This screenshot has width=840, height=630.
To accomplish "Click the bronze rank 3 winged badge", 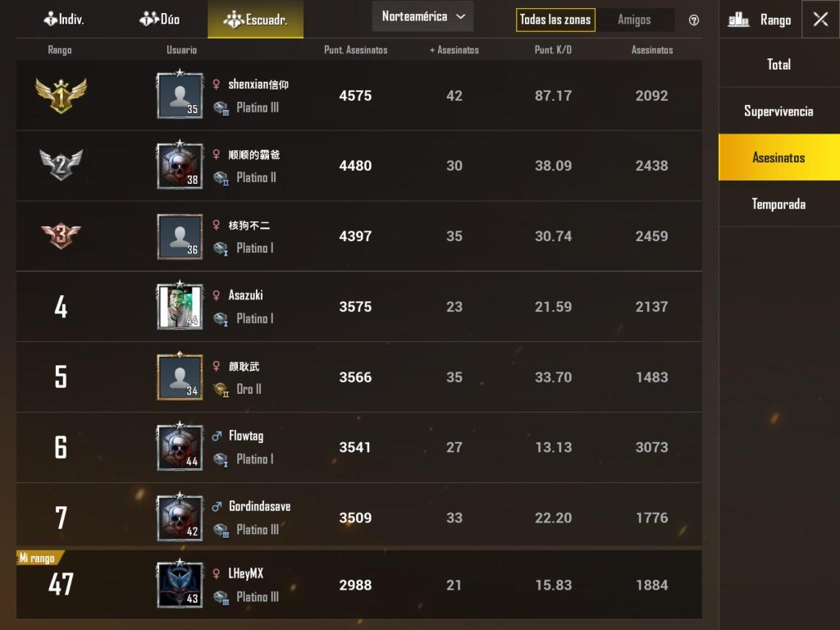I will [x=61, y=235].
